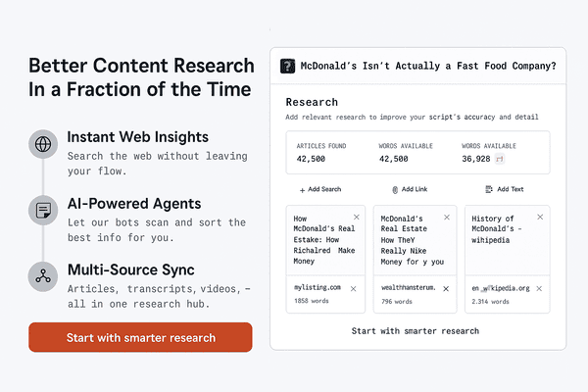The height and width of the screenshot is (392, 588).
Task: Click the Multi-Source Sync share icon
Action: pyautogui.click(x=43, y=275)
